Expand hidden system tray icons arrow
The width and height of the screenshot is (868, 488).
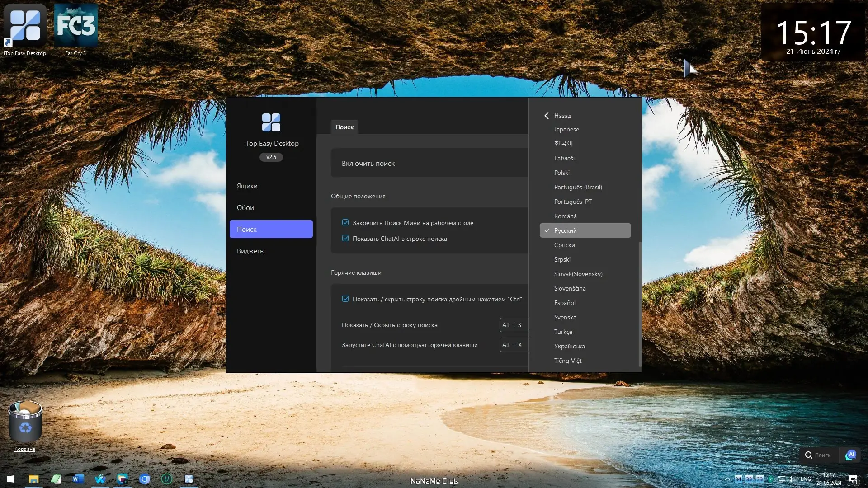[727, 479]
